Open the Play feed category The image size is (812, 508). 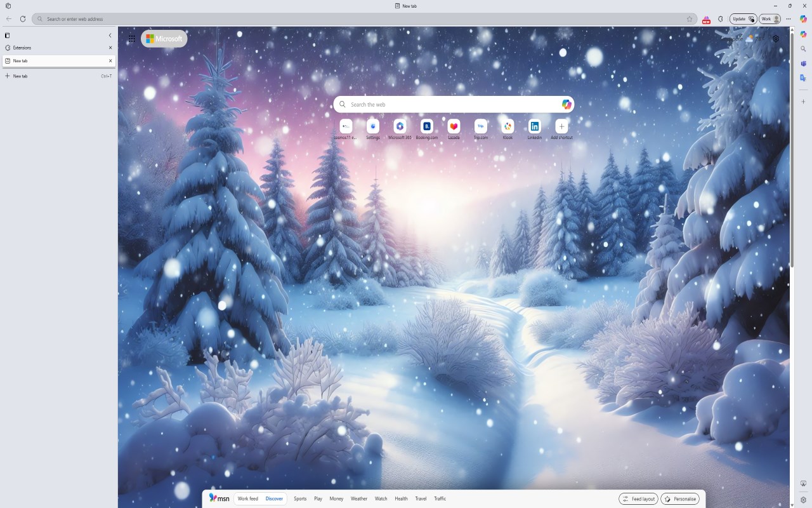[318, 498]
